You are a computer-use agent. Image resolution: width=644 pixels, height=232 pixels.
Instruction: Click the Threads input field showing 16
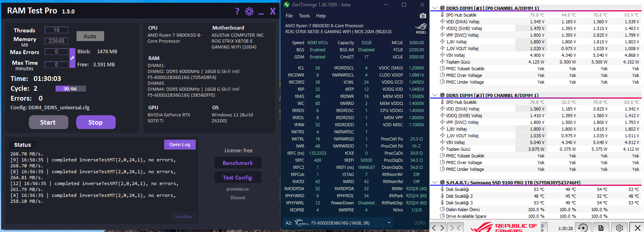(56, 30)
